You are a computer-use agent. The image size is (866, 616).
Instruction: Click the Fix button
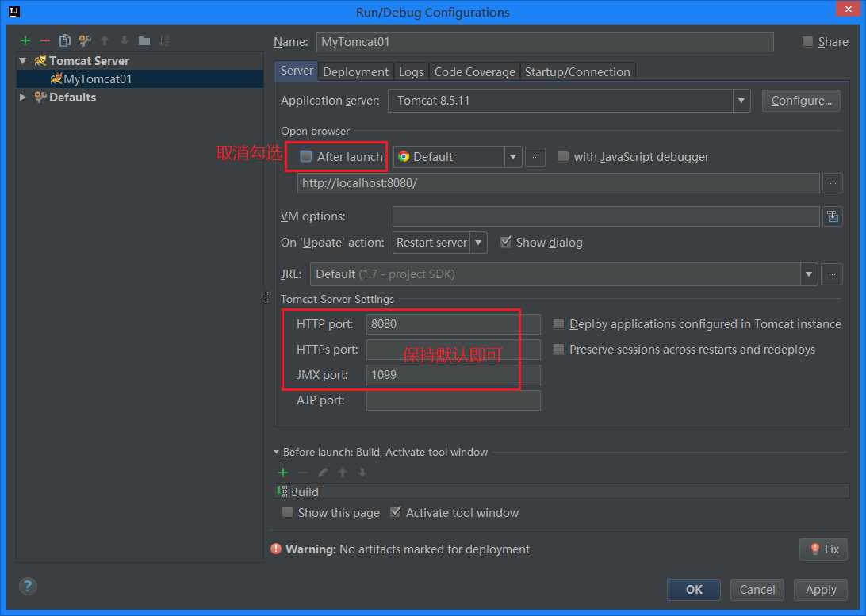(x=823, y=549)
